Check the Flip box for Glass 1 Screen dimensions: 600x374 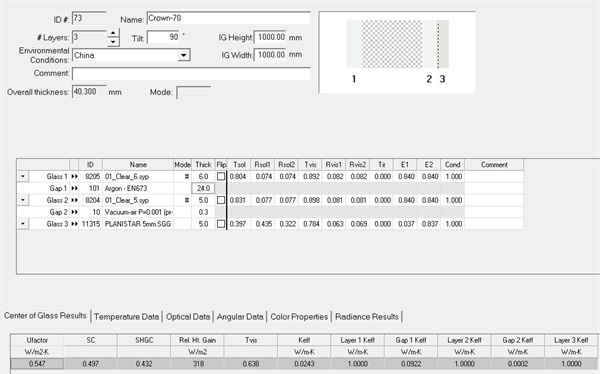pyautogui.click(x=221, y=176)
